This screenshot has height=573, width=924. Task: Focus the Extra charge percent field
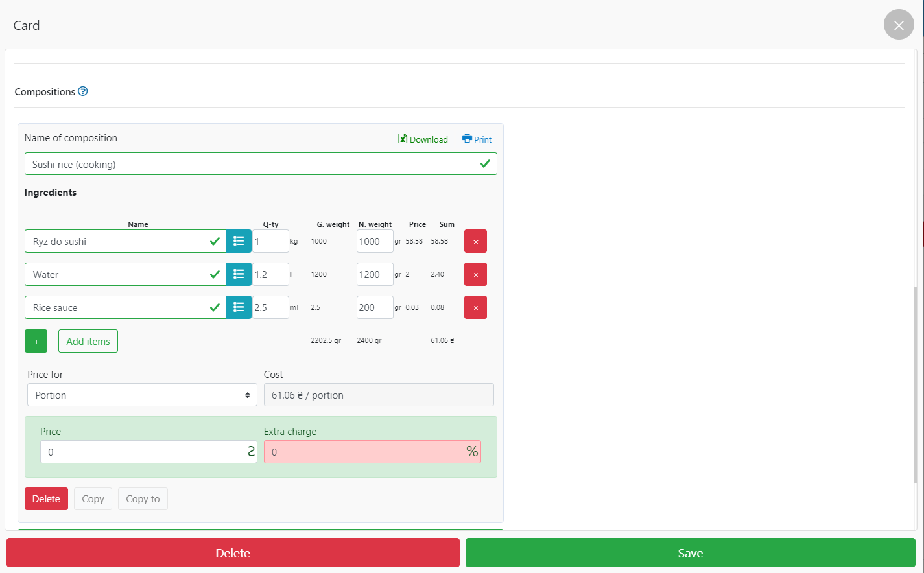click(x=366, y=452)
